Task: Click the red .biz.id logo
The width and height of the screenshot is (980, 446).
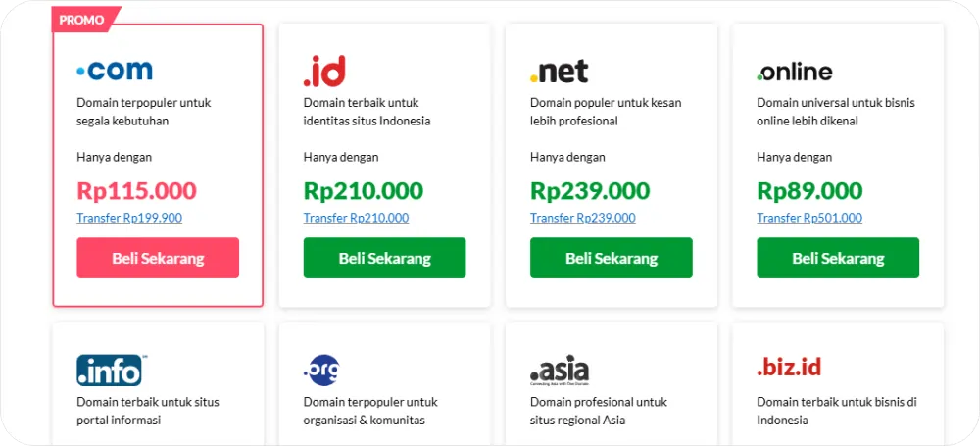Action: pos(789,368)
